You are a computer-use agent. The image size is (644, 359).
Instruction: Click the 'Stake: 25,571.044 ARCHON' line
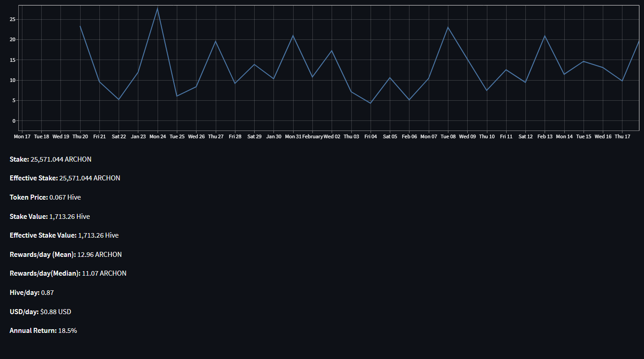tap(50, 159)
